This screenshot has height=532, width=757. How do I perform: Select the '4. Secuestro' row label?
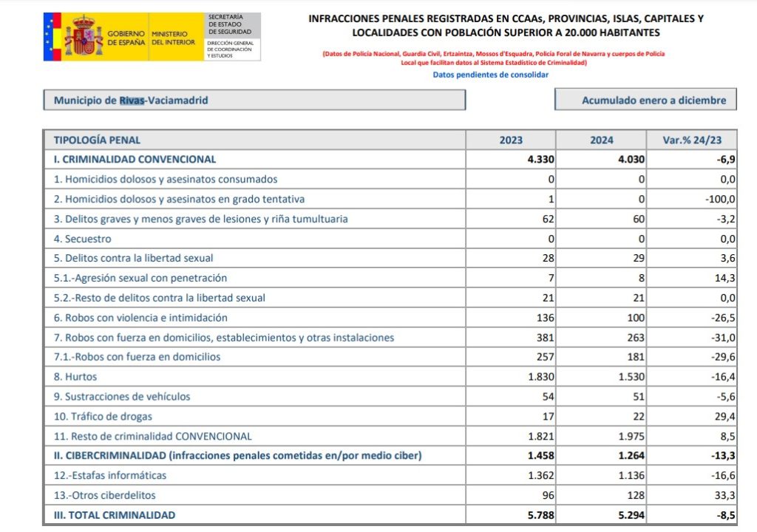[83, 239]
